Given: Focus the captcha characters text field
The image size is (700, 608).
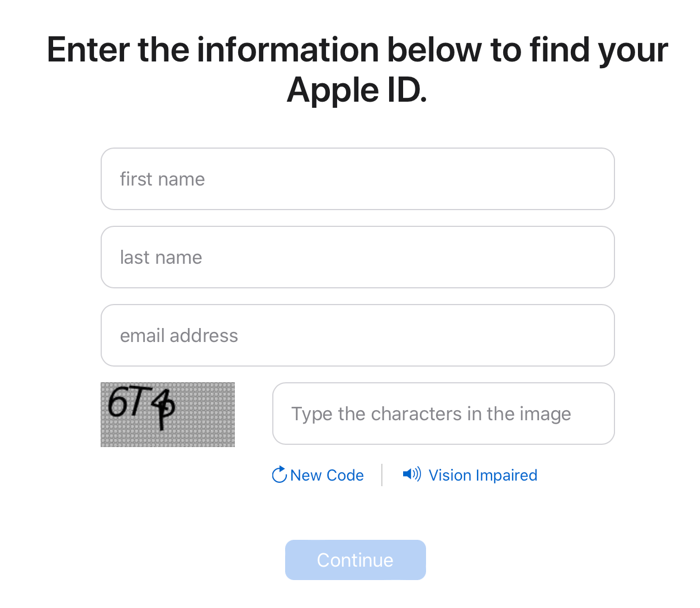Looking at the screenshot, I should coord(443,414).
